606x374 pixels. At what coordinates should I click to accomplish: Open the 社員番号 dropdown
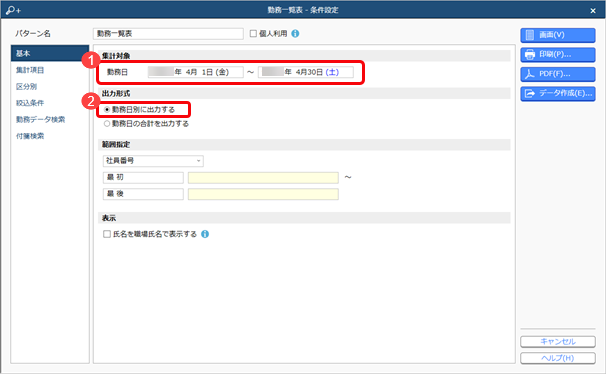click(x=153, y=161)
